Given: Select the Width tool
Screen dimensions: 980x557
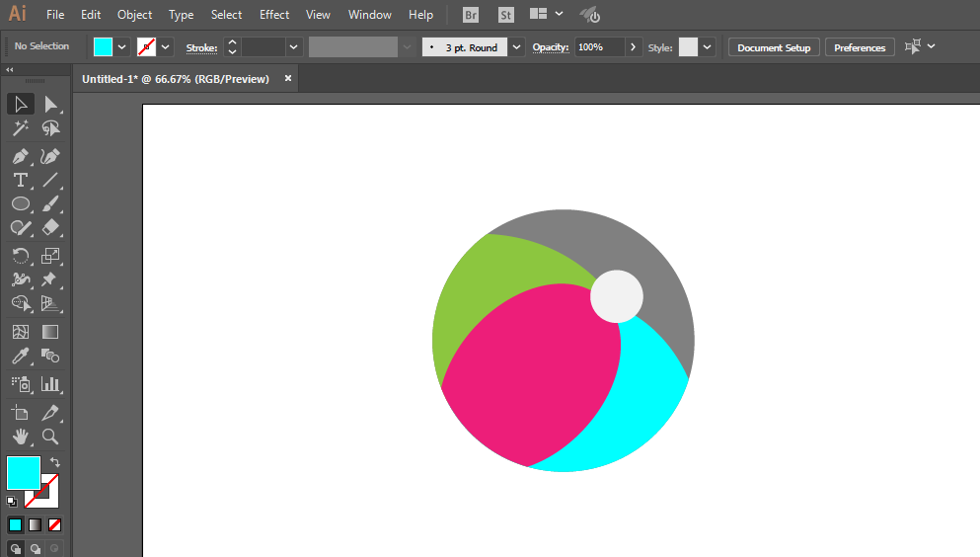Looking at the screenshot, I should pyautogui.click(x=21, y=279).
